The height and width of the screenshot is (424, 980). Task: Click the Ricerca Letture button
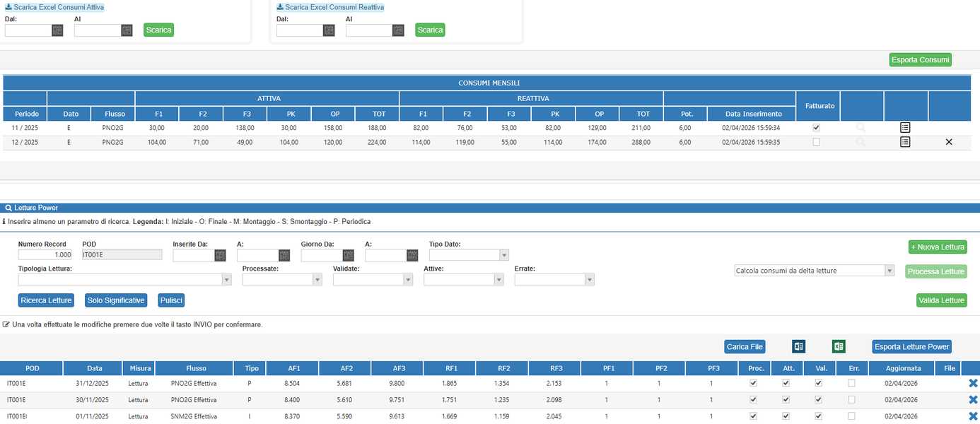(x=47, y=300)
